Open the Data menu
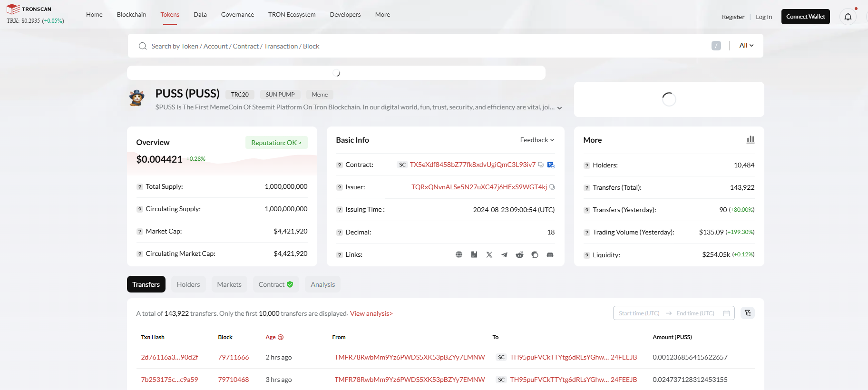The height and width of the screenshot is (390, 868). 200,15
